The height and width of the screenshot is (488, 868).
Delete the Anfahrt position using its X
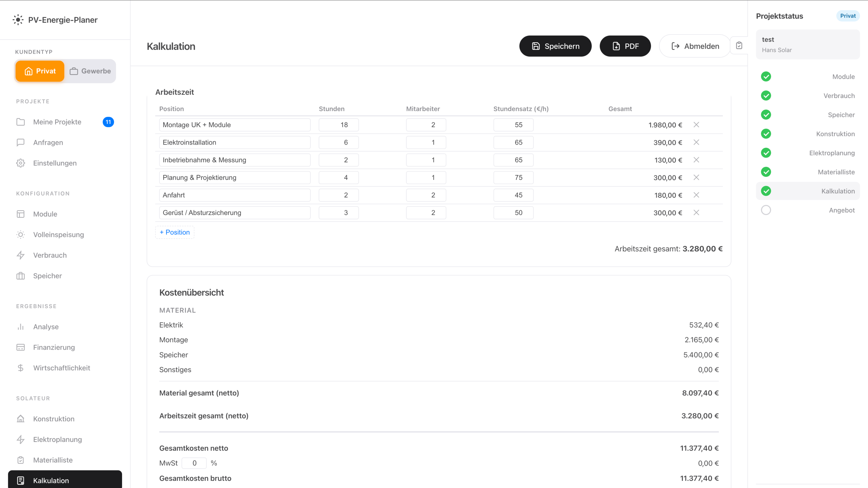pos(696,195)
